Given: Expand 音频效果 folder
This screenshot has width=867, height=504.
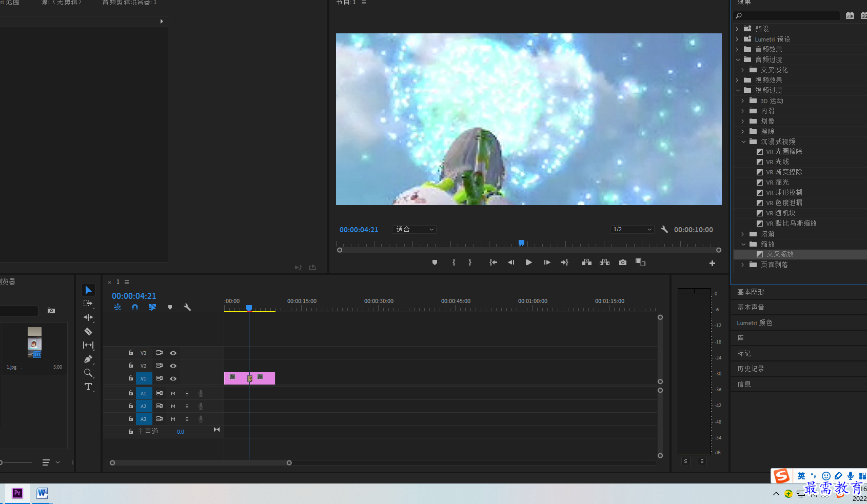Looking at the screenshot, I should pyautogui.click(x=738, y=49).
